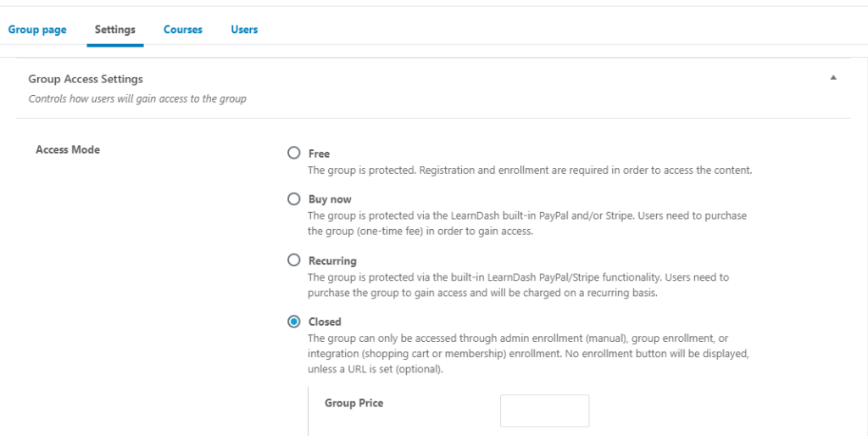Choose the Buy now radio button
Viewport: 868px width, 436px height.
(x=294, y=198)
